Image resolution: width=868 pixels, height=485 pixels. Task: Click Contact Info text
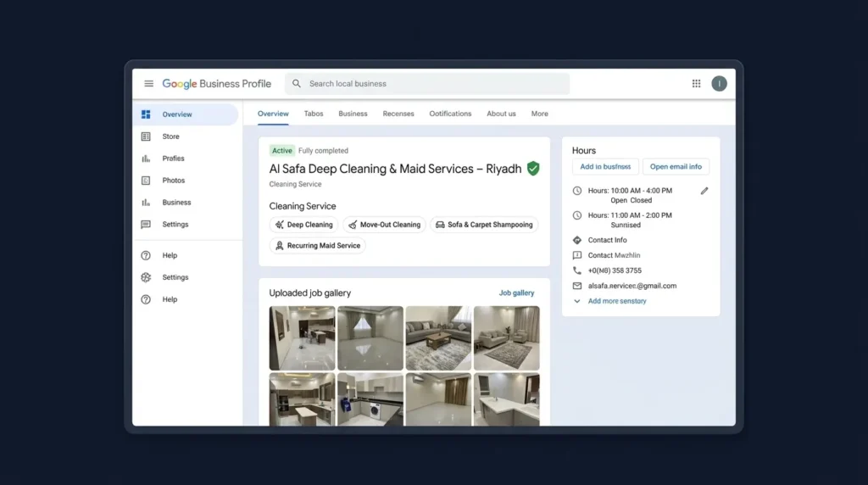pos(607,240)
